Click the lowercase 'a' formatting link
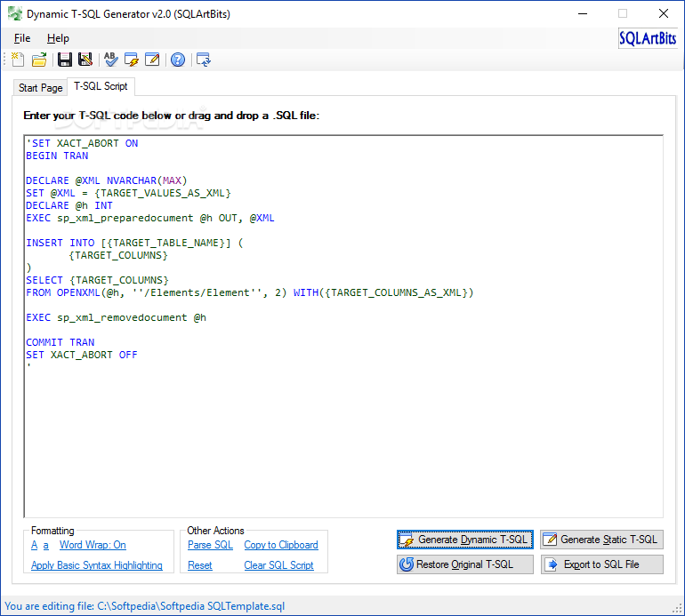The width and height of the screenshot is (685, 616). (x=46, y=545)
